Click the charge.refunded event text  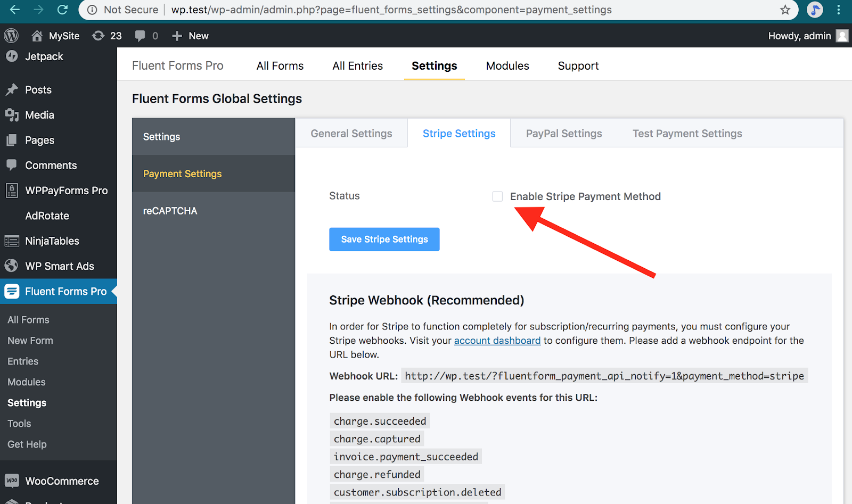point(377,474)
